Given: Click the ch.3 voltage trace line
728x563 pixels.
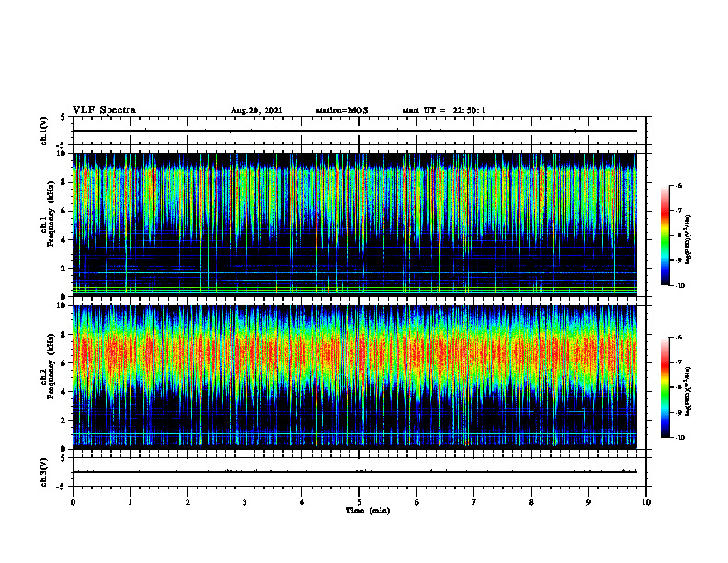Looking at the screenshot, I should [355, 472].
